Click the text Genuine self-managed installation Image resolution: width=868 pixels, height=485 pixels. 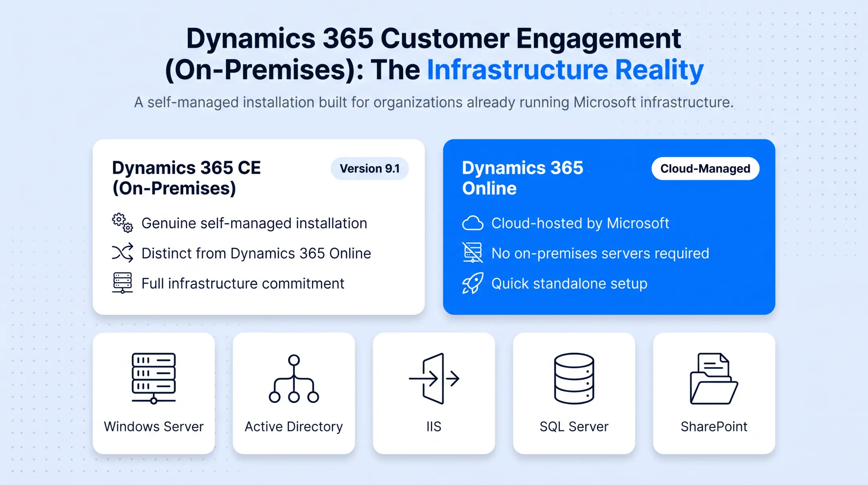(x=254, y=223)
